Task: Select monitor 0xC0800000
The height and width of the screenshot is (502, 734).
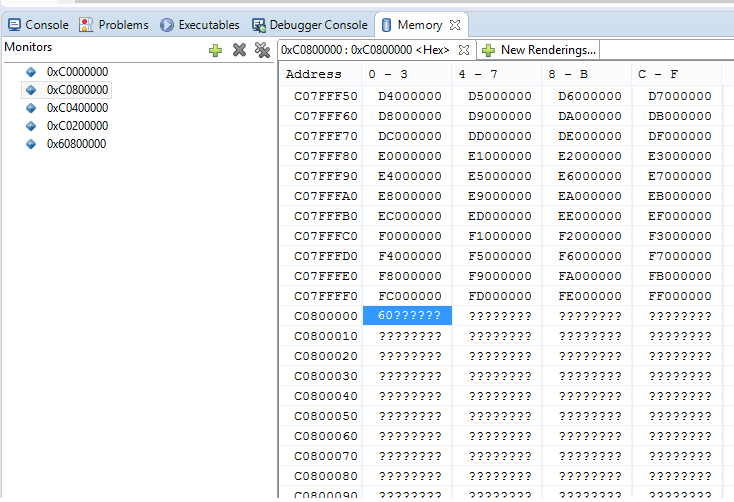Action: tap(77, 90)
